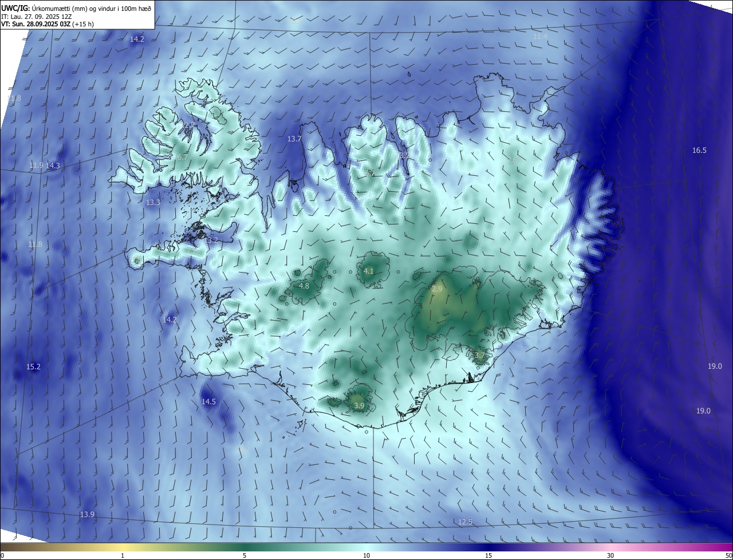The image size is (733, 560).
Task: Click the 16.5 value over eastern sea
Action: [x=699, y=151]
